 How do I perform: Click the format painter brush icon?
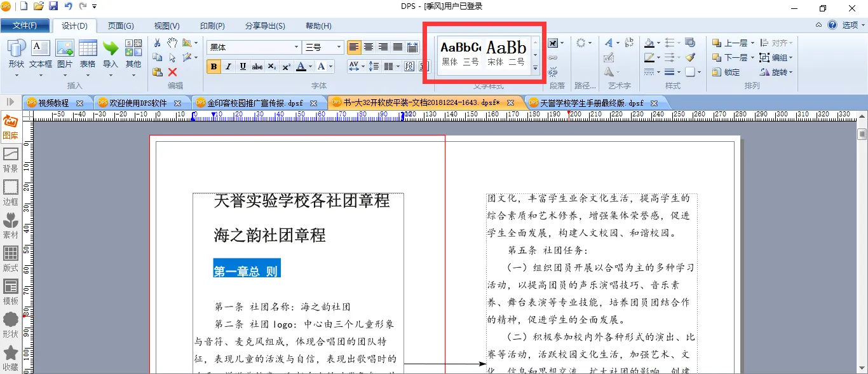tap(690, 58)
